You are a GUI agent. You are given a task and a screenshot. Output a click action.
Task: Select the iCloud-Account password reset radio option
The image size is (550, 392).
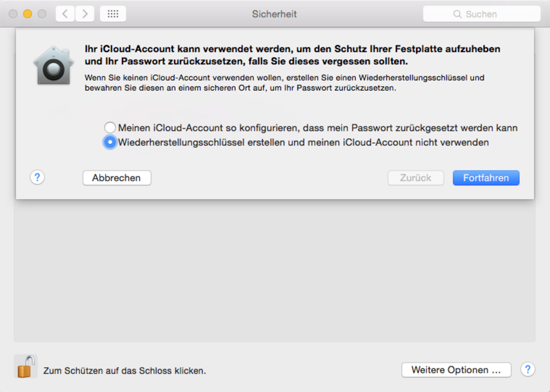click(110, 128)
